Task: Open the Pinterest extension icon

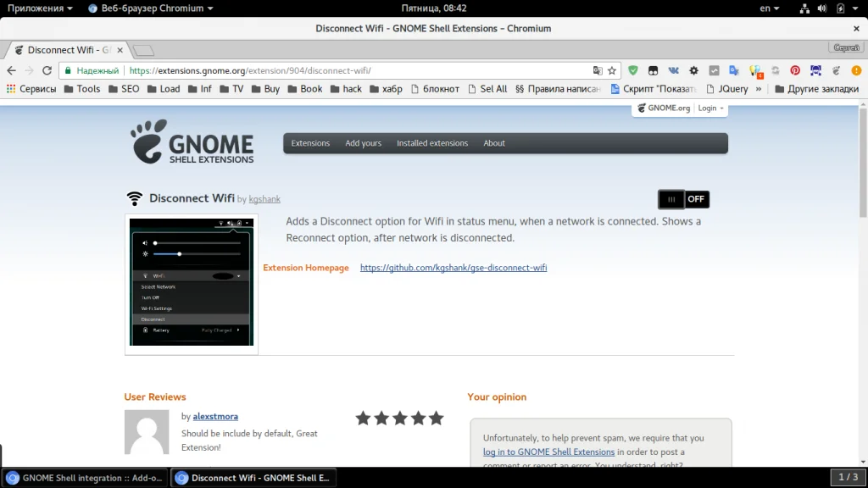Action: (795, 71)
